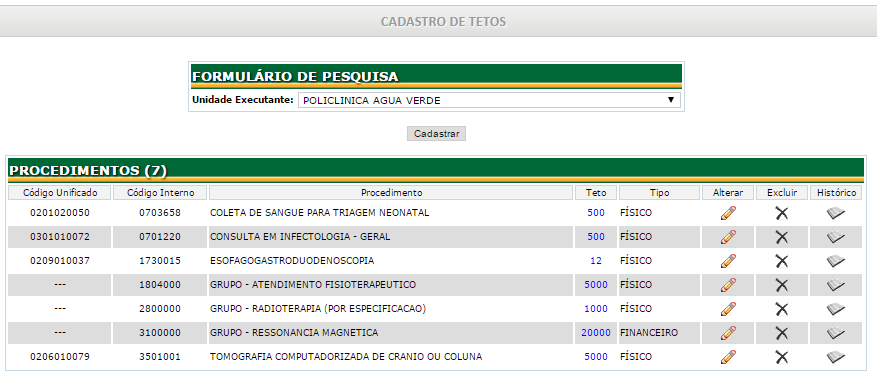Select internal code 3501001
This screenshot has width=877, height=378.
click(160, 357)
